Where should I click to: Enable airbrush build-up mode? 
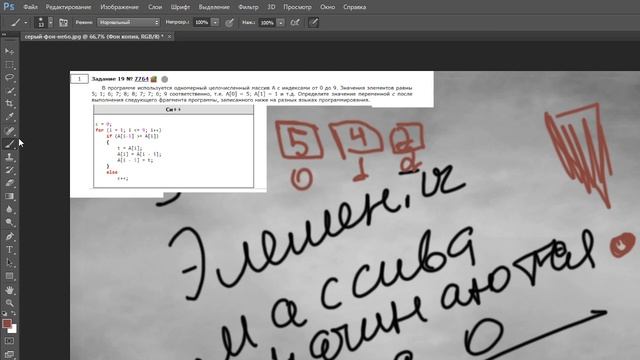pyautogui.click(x=295, y=22)
